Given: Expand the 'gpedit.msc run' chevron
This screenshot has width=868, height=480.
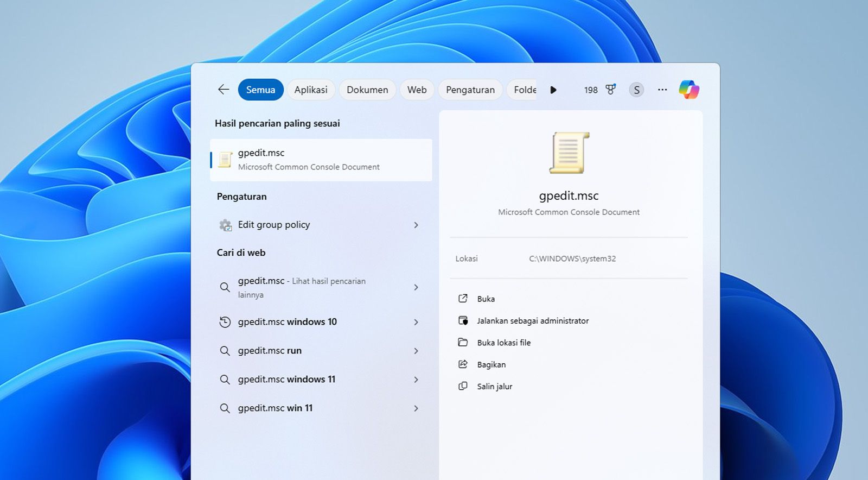Looking at the screenshot, I should pos(416,351).
